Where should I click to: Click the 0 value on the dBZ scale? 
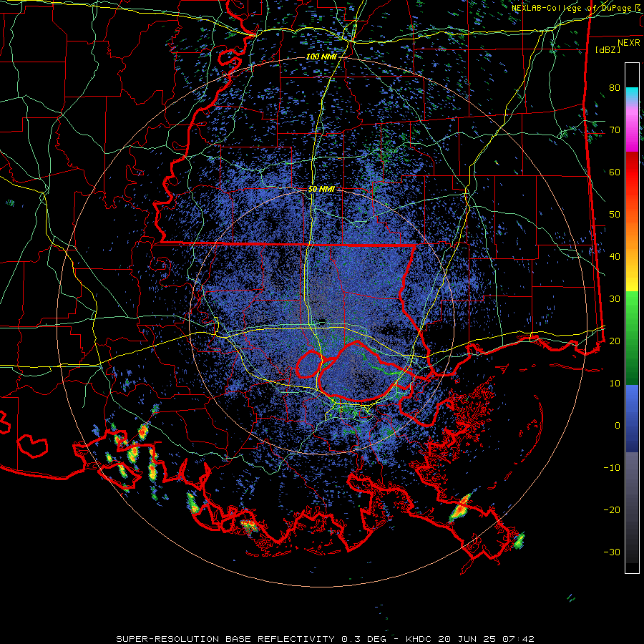coord(618,426)
